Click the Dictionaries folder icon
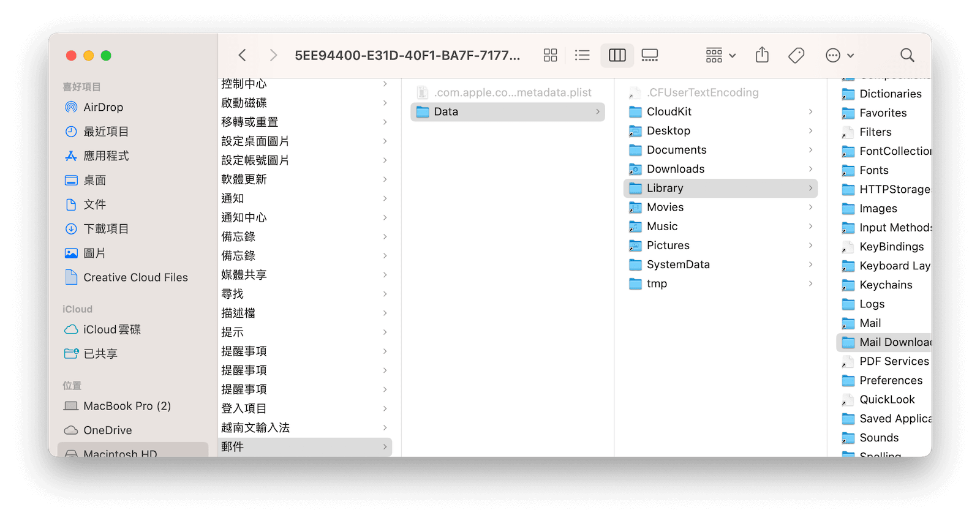The image size is (980, 521). [x=848, y=94]
